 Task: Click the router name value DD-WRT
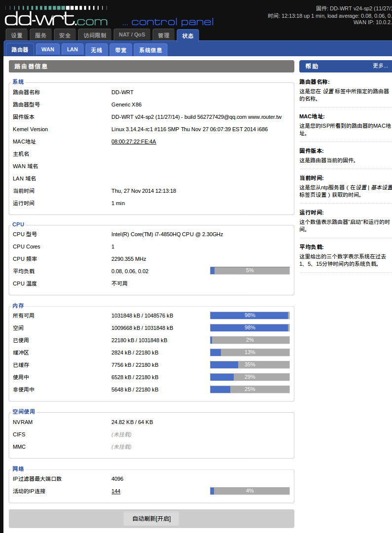click(122, 93)
